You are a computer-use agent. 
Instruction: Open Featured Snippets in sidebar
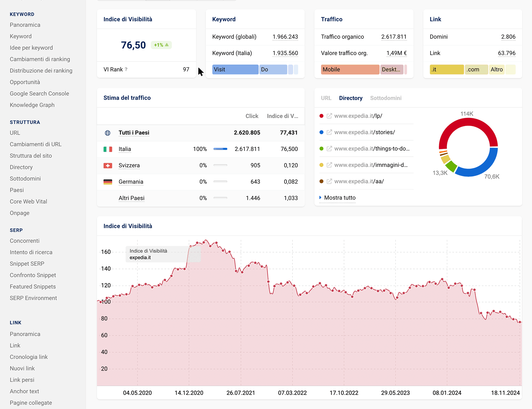(33, 287)
